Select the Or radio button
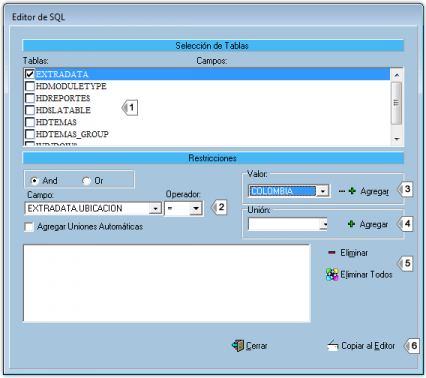The width and height of the screenshot is (426, 378). (86, 181)
